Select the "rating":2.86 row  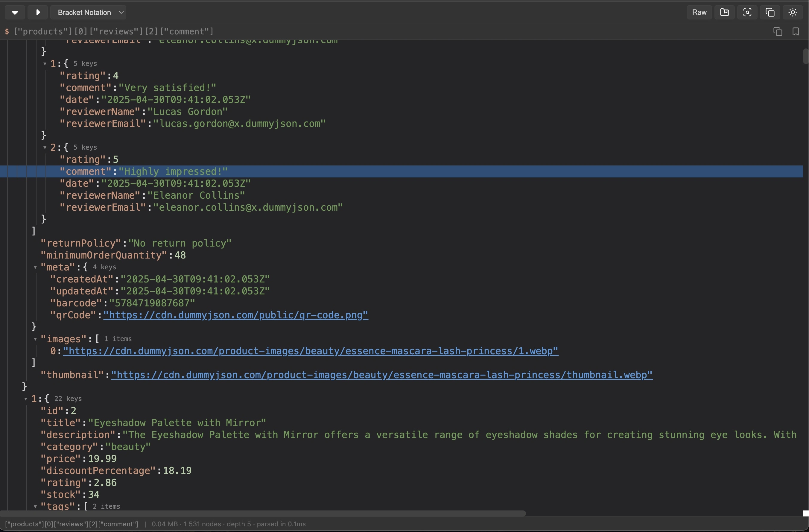coord(402,483)
